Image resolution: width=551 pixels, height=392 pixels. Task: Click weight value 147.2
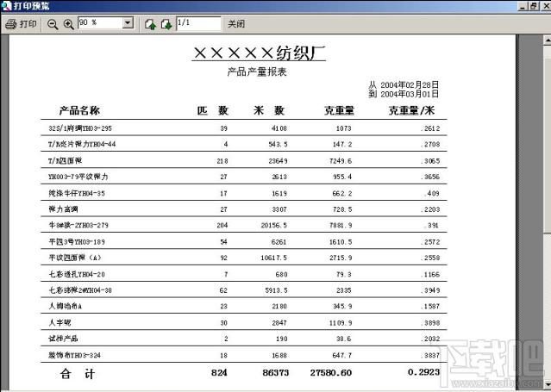(342, 145)
